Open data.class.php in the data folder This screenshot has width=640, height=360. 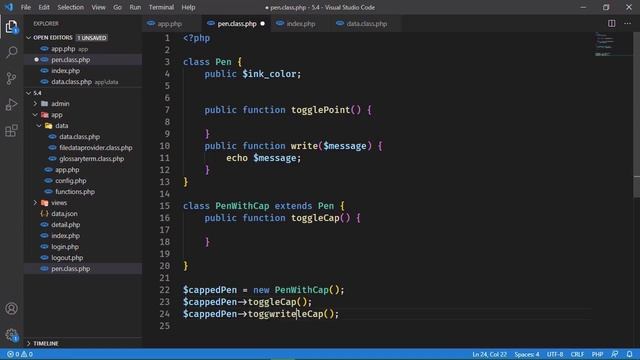point(83,137)
